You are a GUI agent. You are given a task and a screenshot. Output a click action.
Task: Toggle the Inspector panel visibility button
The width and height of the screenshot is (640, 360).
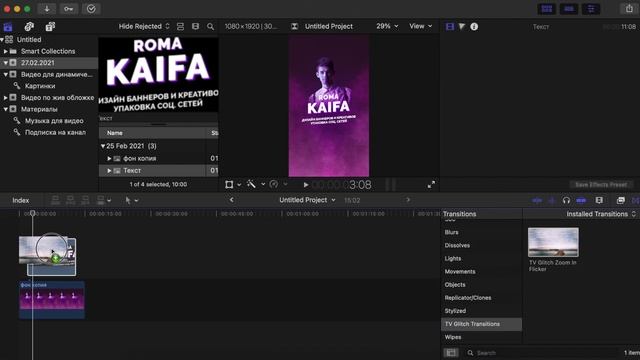(x=591, y=9)
